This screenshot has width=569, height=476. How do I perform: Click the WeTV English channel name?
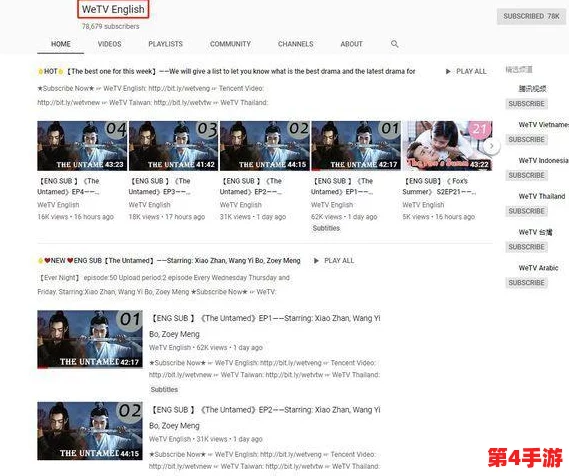pos(113,9)
